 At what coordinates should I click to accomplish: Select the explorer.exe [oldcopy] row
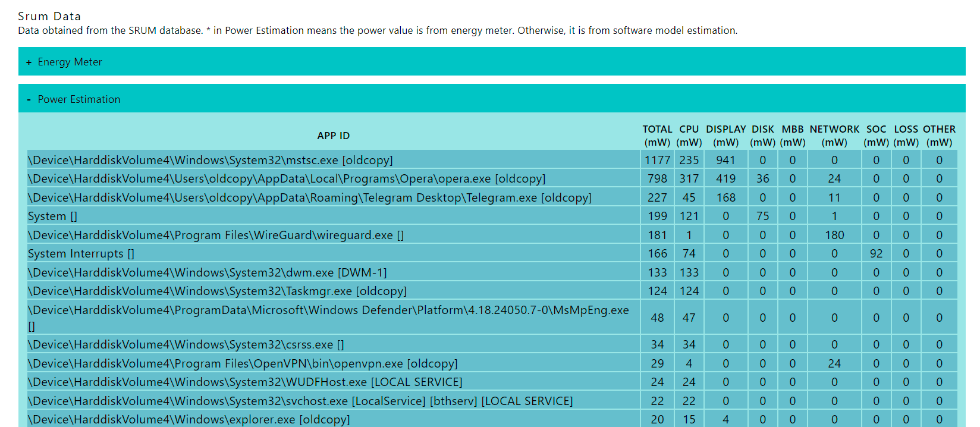pos(492,419)
